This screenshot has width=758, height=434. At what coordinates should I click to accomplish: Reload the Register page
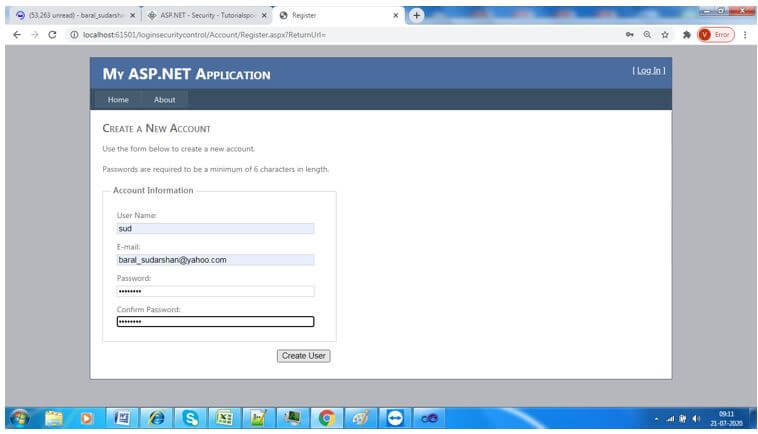pos(52,35)
